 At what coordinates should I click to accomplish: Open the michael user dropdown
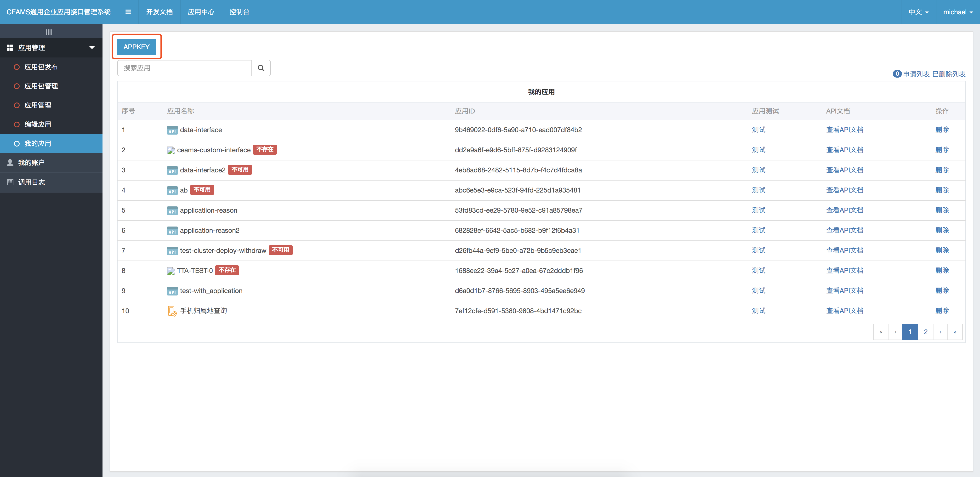click(x=958, y=12)
